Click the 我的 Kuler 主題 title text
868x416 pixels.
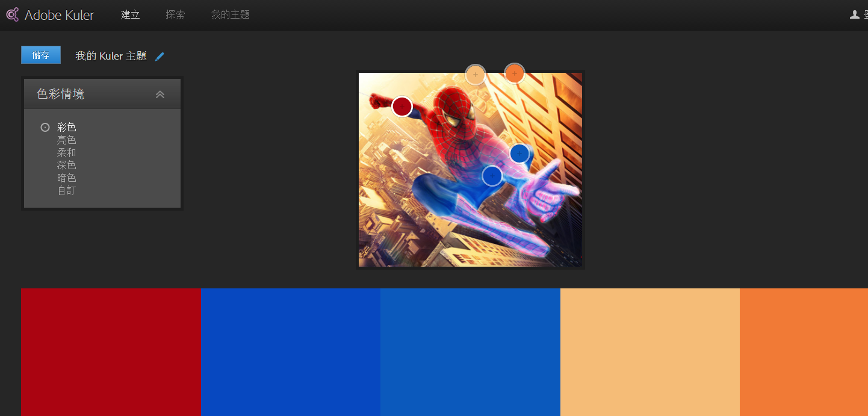click(111, 56)
